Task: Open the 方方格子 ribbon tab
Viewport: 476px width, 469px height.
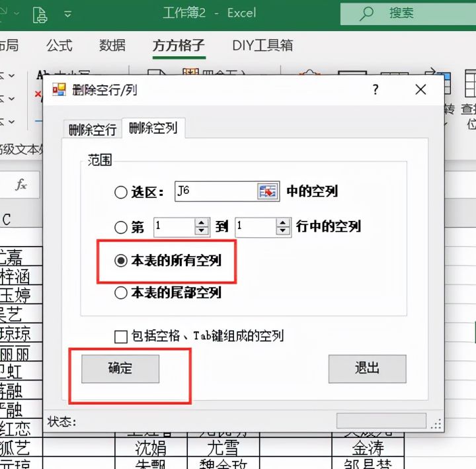Action: [178, 46]
